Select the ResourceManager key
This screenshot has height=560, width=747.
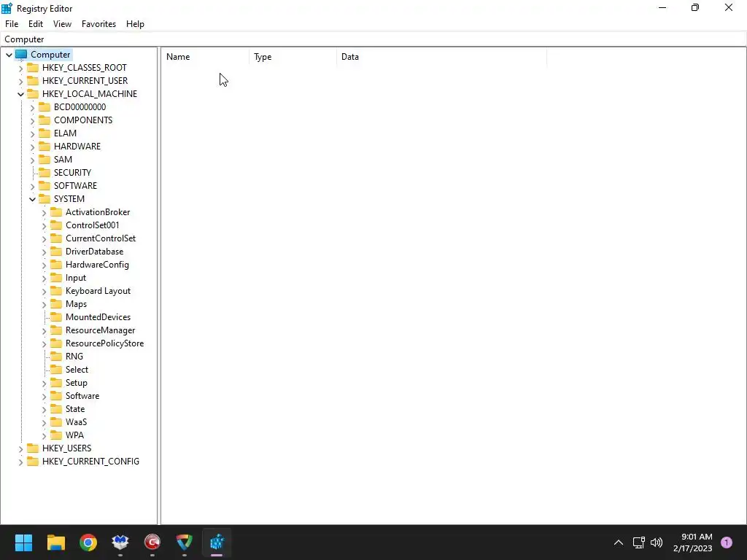(x=101, y=330)
